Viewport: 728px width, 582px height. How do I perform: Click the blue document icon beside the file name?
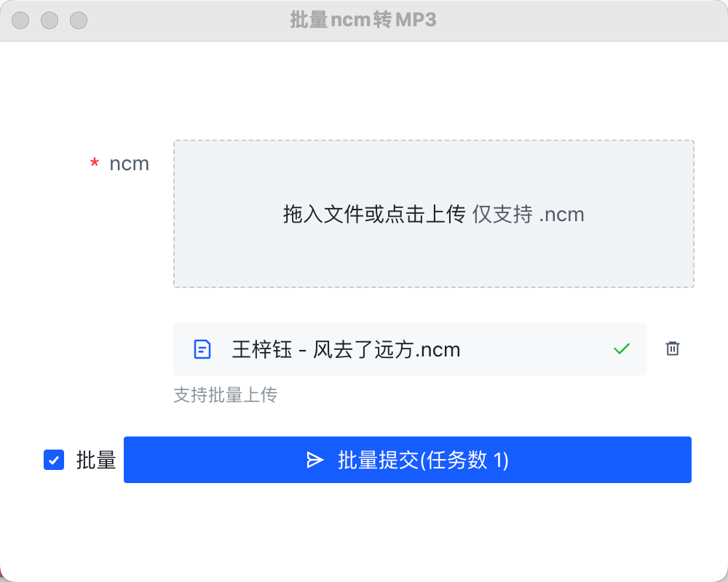202,349
